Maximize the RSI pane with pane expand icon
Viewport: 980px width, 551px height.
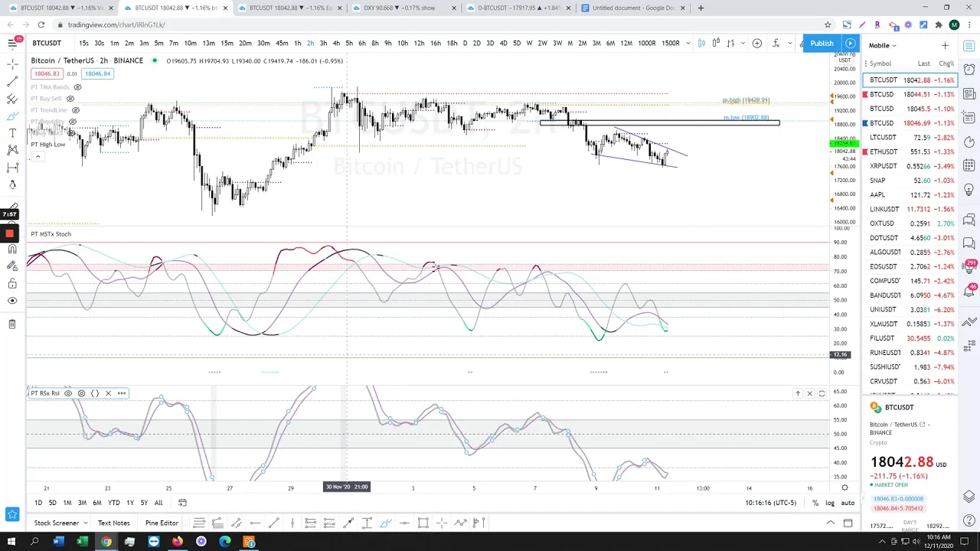pyautogui.click(x=822, y=393)
